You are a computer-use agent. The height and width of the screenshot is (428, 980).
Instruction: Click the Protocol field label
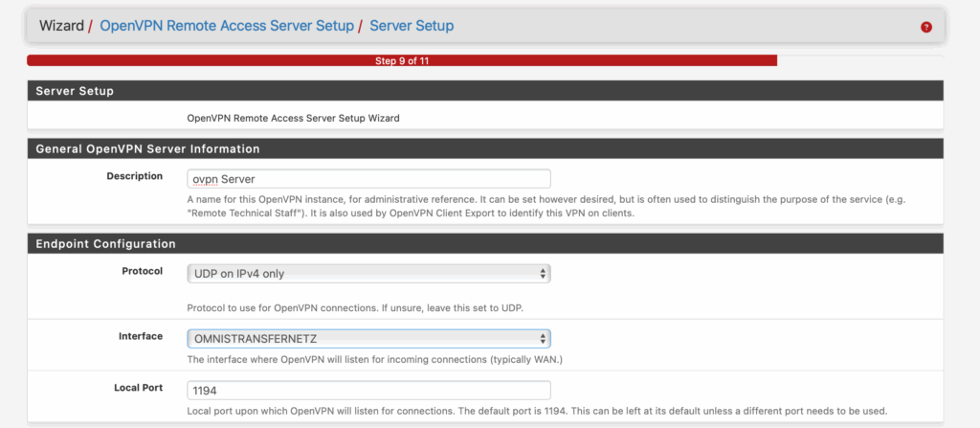coord(143,271)
